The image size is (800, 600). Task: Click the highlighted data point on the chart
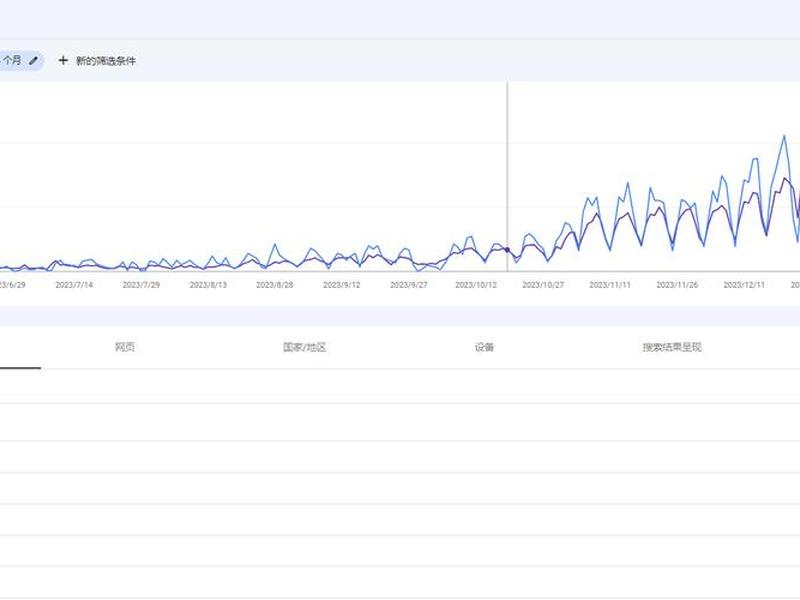tap(507, 249)
